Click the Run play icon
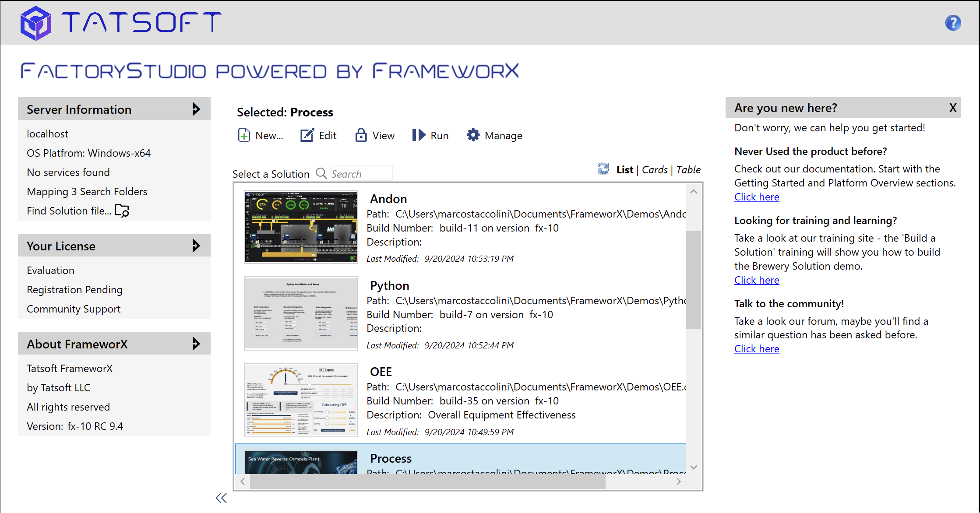This screenshot has height=513, width=980. [x=419, y=135]
